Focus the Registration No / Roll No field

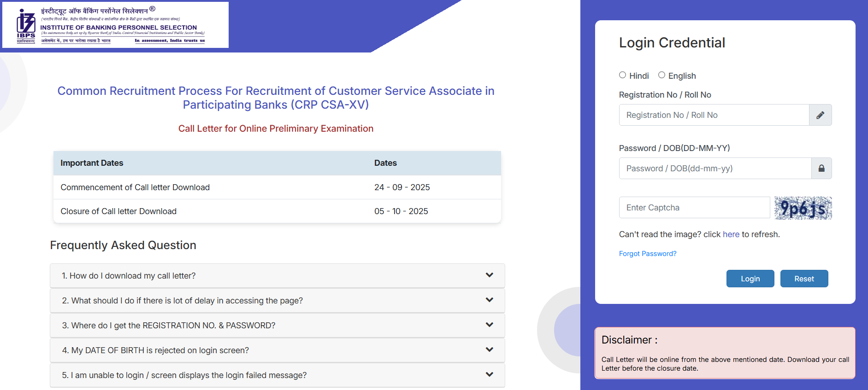click(714, 115)
